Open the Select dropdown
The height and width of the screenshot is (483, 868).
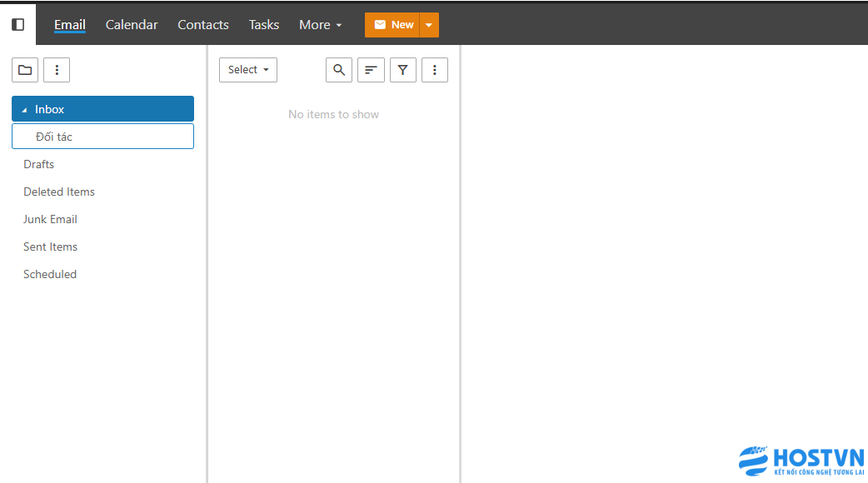[x=248, y=70]
